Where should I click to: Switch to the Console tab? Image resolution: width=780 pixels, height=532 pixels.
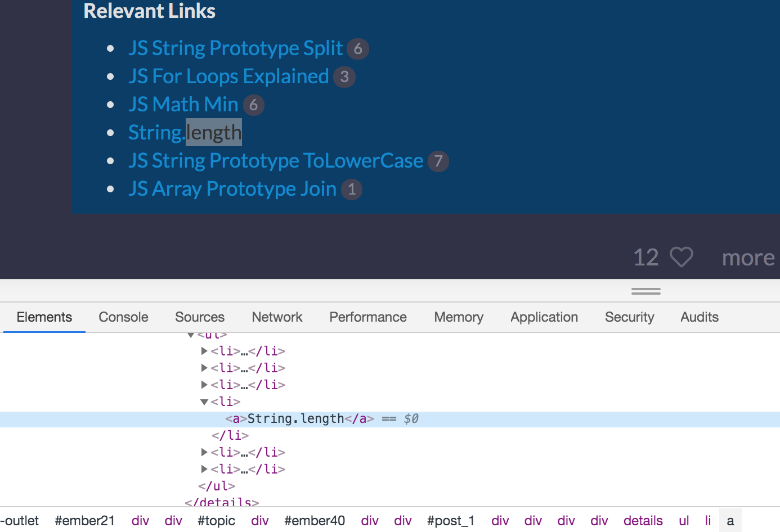click(x=123, y=317)
